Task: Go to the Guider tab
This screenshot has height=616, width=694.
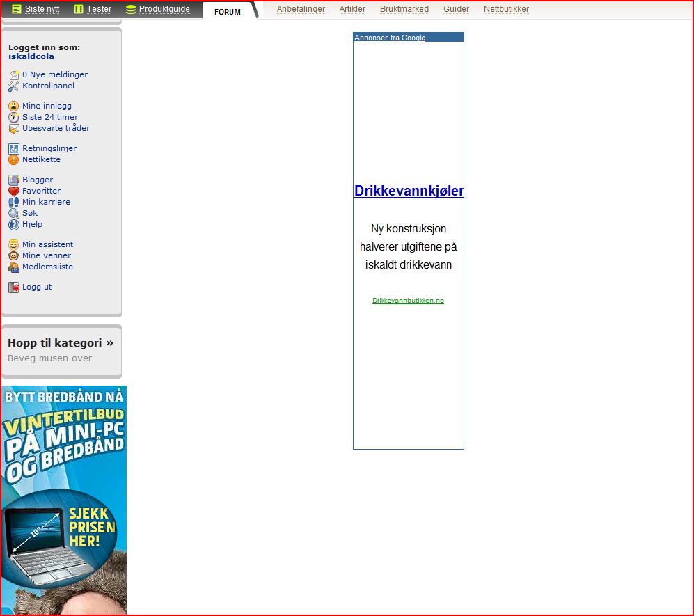Action: 456,9
